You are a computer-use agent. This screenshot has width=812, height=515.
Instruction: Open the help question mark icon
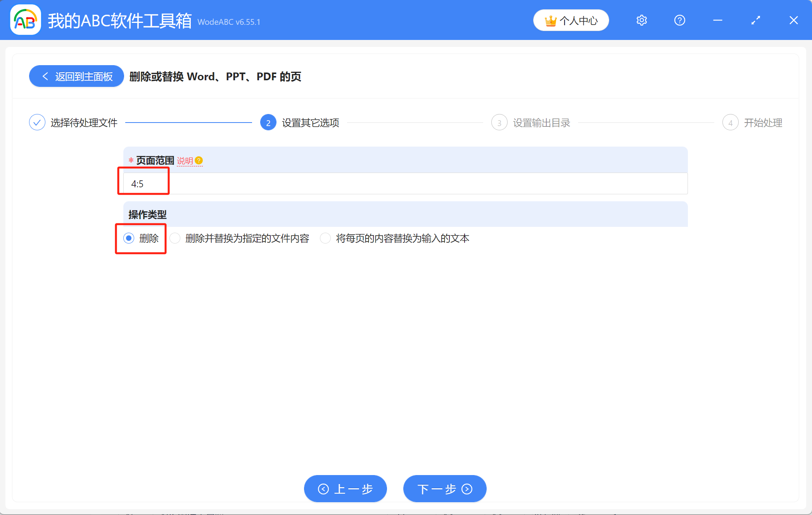coord(679,20)
